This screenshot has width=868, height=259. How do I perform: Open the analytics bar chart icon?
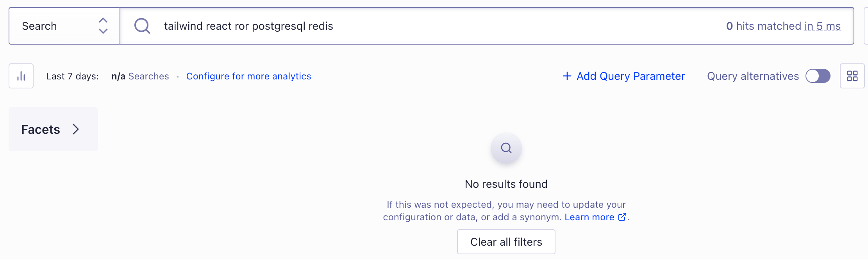pos(21,76)
